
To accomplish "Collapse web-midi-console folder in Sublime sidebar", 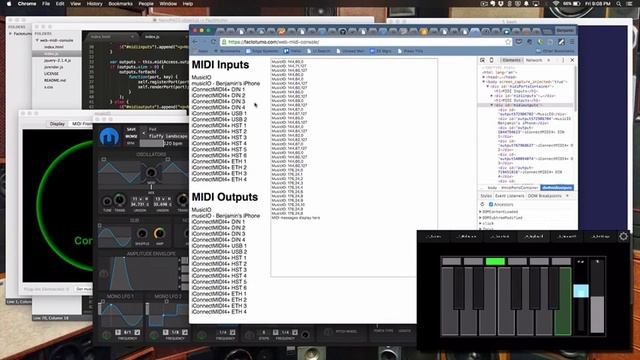I will (37, 40).
